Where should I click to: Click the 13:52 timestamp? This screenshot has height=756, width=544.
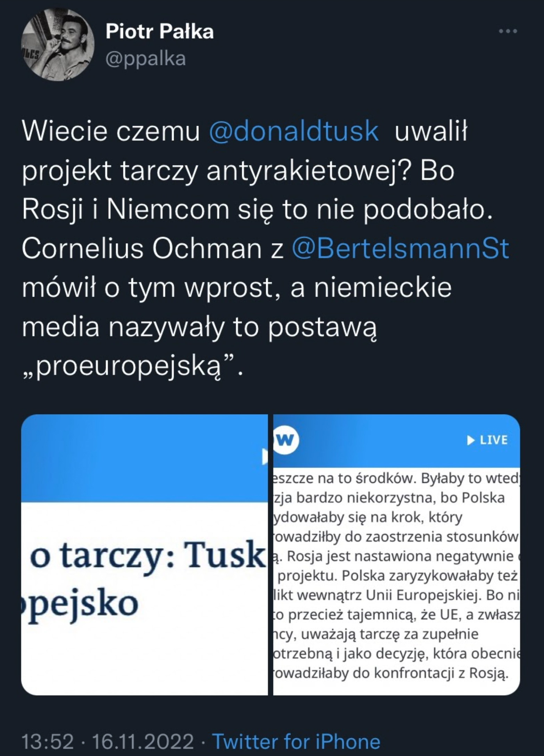pos(48,740)
